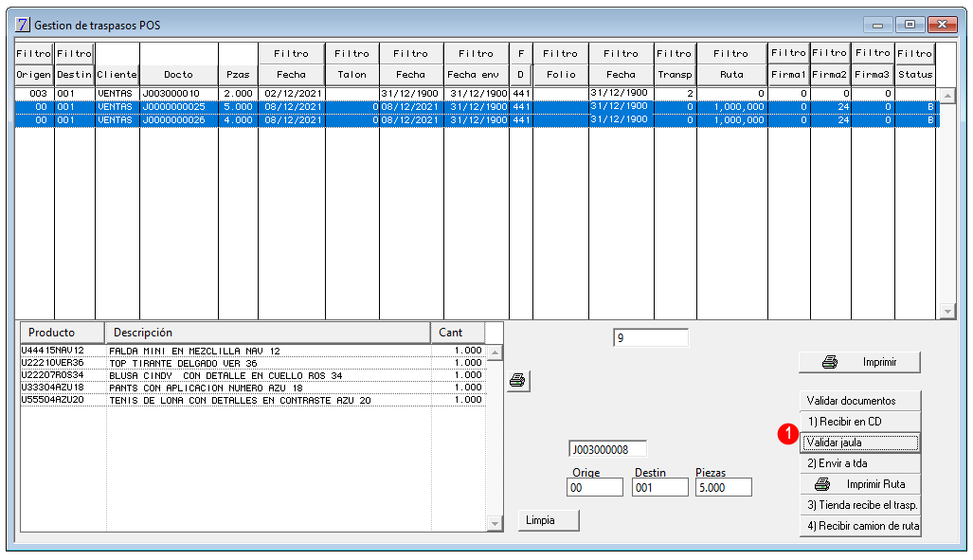
Task: Click top grid scrollbar up arrow
Action: pyautogui.click(x=946, y=96)
